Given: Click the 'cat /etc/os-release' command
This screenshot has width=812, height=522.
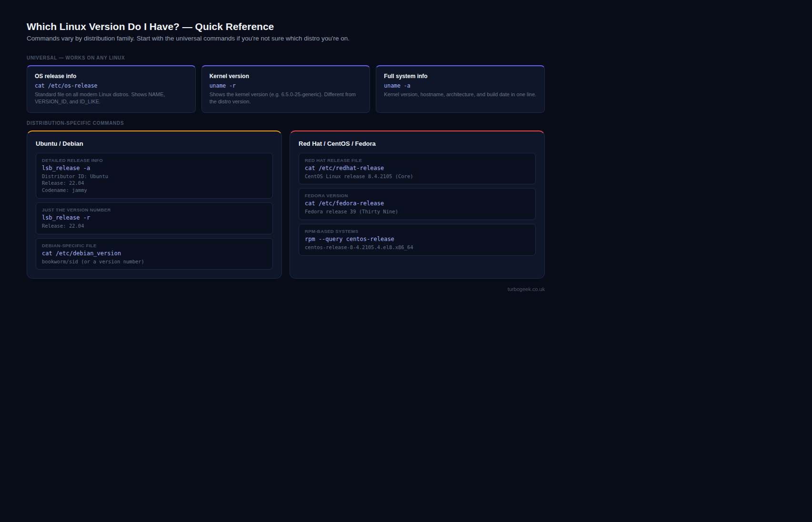Looking at the screenshot, I should tap(66, 86).
